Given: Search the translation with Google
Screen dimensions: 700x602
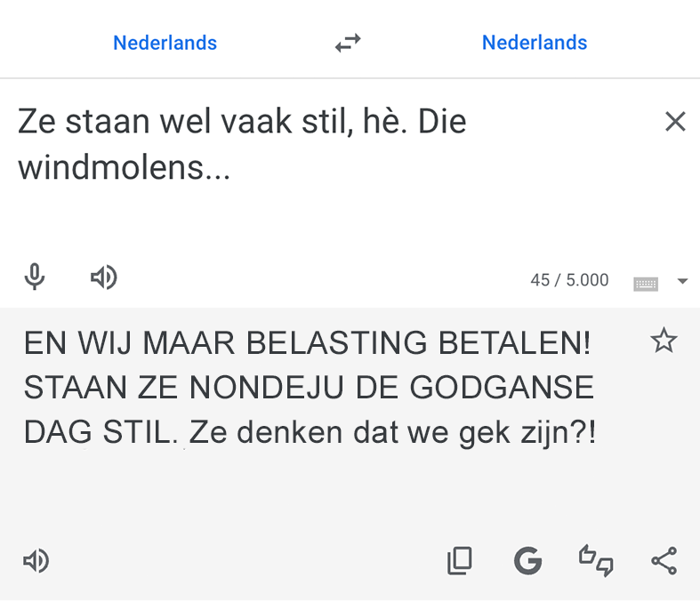Looking at the screenshot, I should 528,560.
